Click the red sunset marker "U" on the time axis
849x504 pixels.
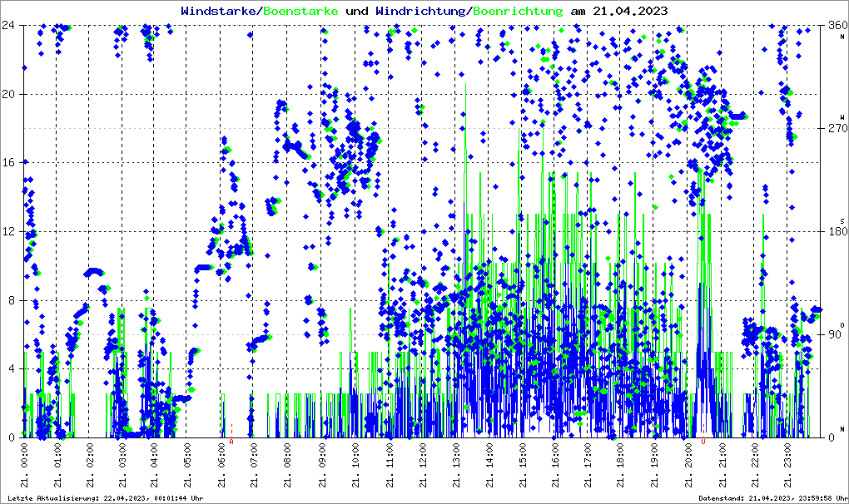click(x=704, y=442)
